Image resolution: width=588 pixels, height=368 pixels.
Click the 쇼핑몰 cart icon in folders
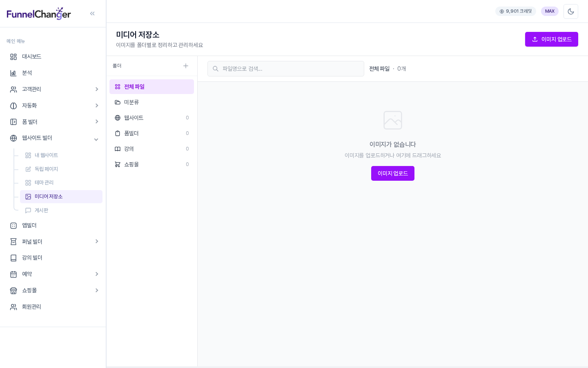pyautogui.click(x=118, y=164)
